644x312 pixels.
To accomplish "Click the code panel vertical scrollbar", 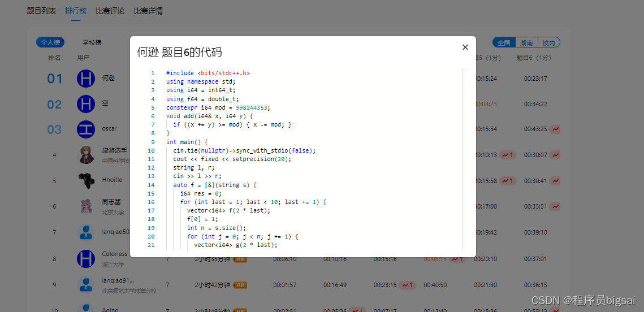I will [465, 159].
